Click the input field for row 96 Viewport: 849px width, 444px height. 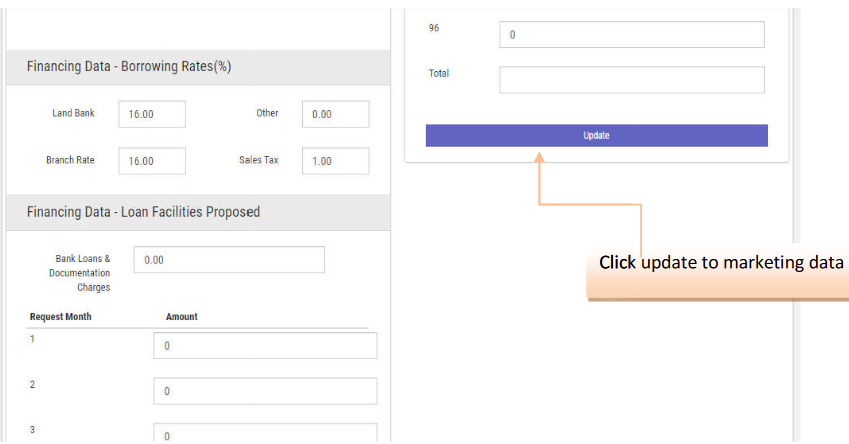631,35
